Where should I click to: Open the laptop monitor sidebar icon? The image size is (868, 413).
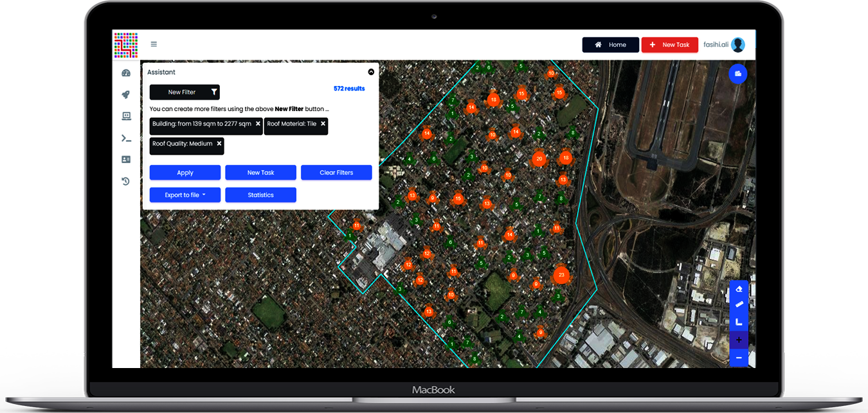[126, 116]
